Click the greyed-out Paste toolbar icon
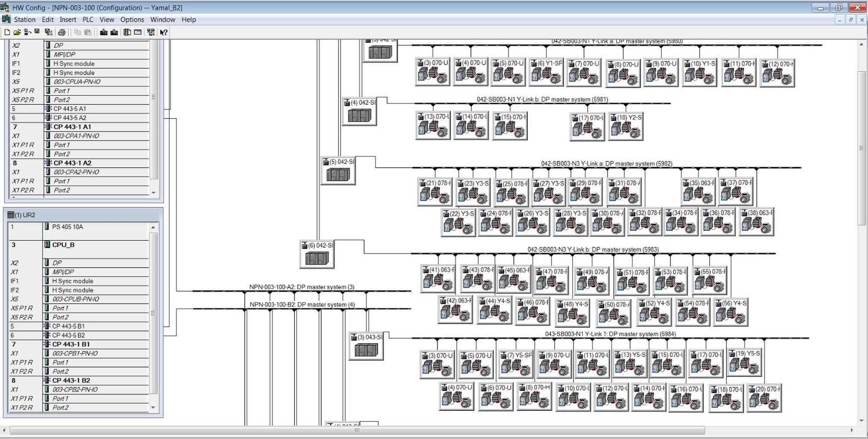 tap(88, 32)
